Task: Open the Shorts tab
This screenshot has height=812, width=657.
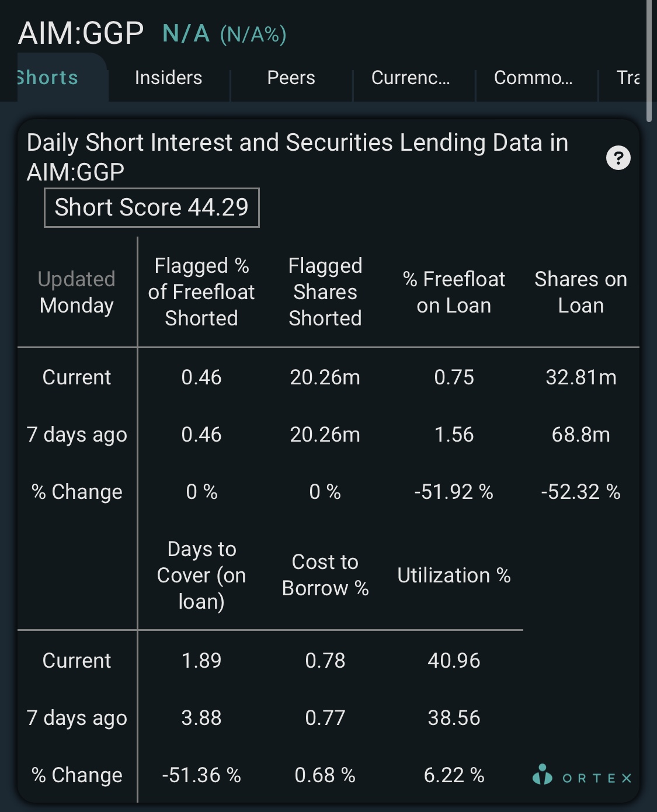Action: point(47,78)
